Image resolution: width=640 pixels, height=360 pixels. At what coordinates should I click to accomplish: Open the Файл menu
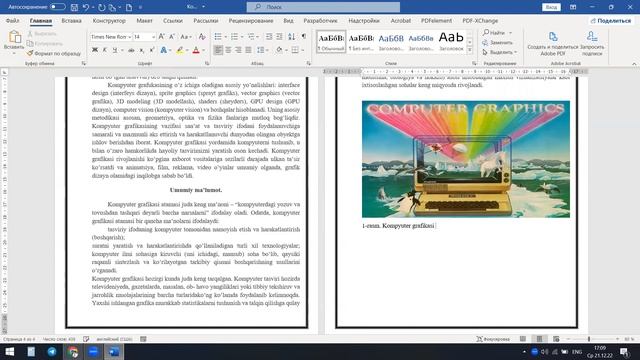tap(12, 20)
